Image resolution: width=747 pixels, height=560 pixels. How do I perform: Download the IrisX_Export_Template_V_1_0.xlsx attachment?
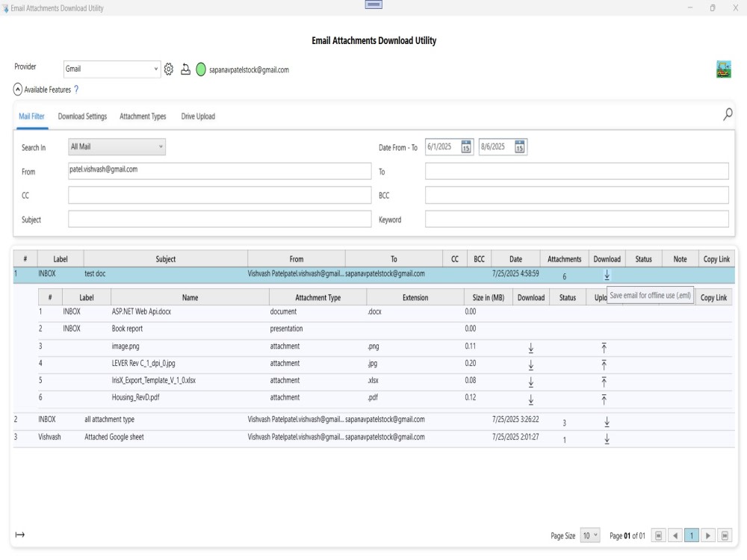pyautogui.click(x=530, y=382)
